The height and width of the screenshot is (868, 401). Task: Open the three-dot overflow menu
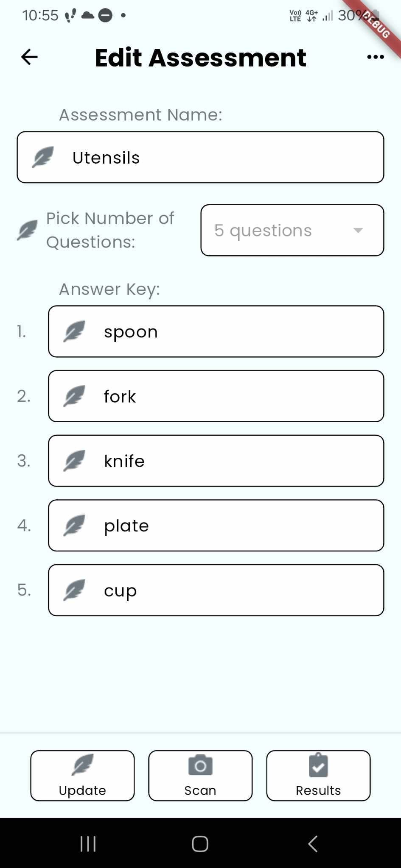(375, 57)
